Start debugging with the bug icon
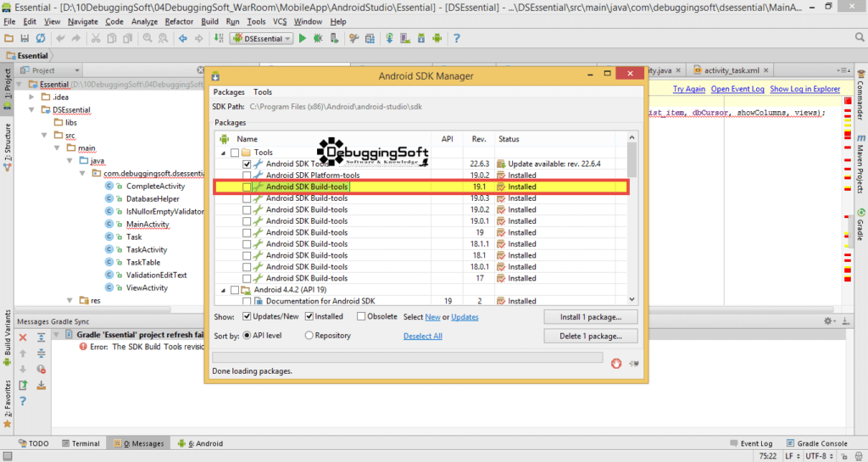The width and height of the screenshot is (868, 462). pos(319,38)
